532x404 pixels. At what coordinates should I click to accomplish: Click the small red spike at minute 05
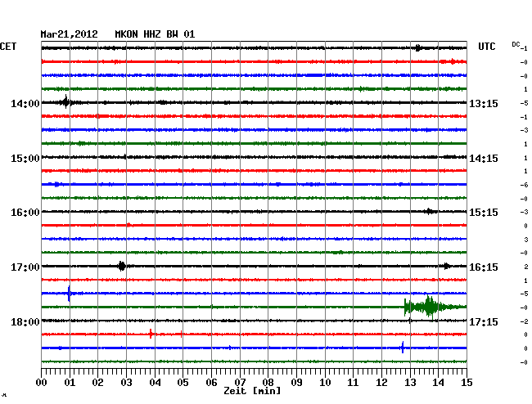click(181, 334)
